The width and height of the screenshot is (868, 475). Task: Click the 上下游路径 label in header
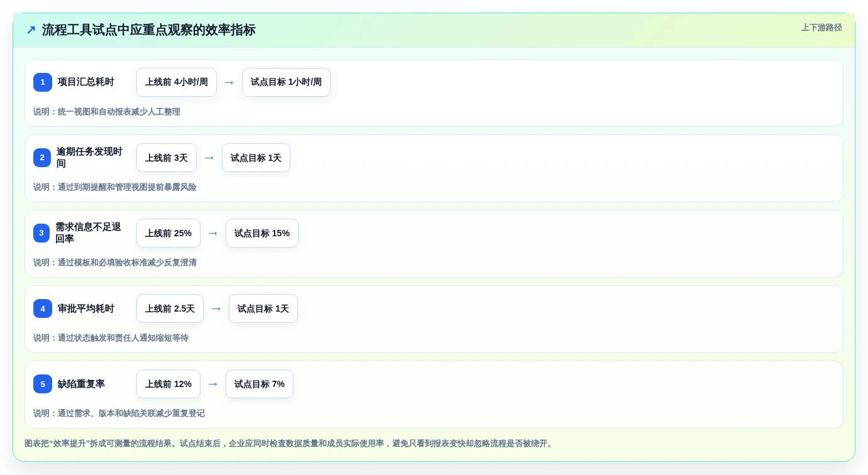821,28
